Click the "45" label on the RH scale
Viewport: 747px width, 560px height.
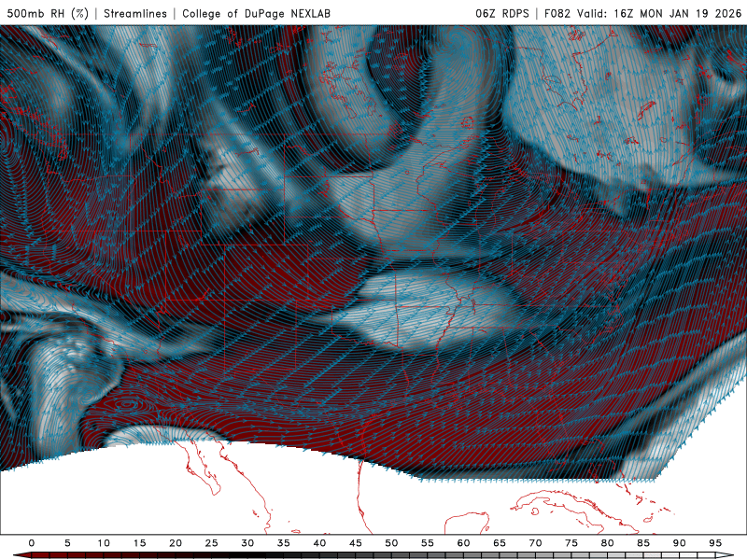(356, 543)
